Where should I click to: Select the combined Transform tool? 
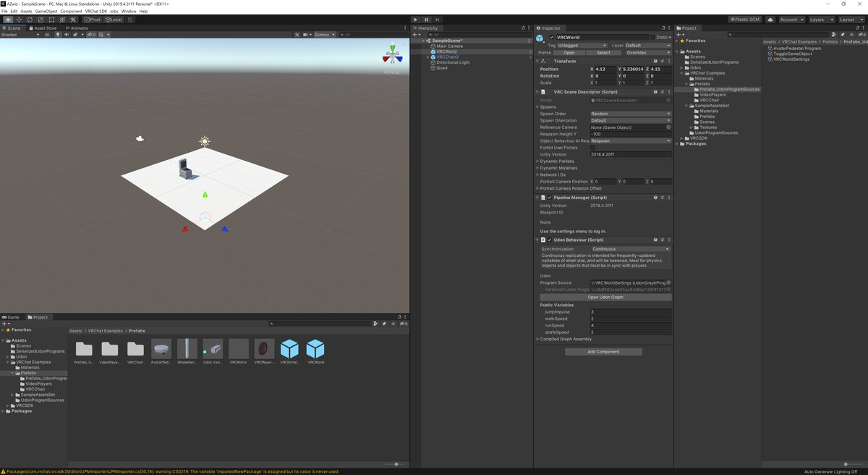coord(62,20)
